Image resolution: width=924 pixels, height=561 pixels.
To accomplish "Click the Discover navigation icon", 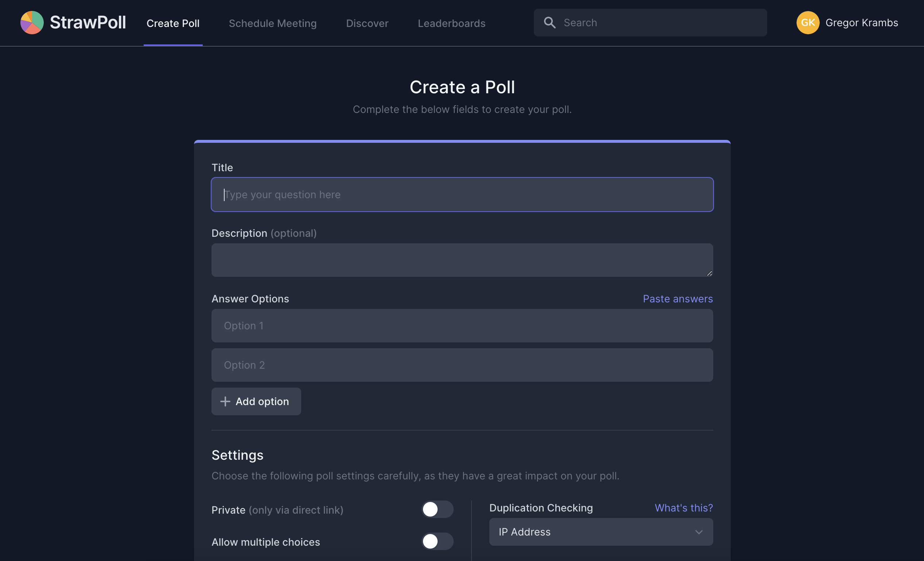I will point(367,23).
